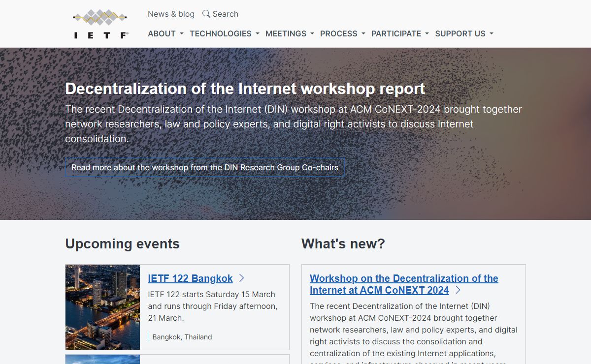The image size is (591, 364).
Task: Click the arrow icon beside IETF 122 Bangkok
Action: (x=242, y=278)
